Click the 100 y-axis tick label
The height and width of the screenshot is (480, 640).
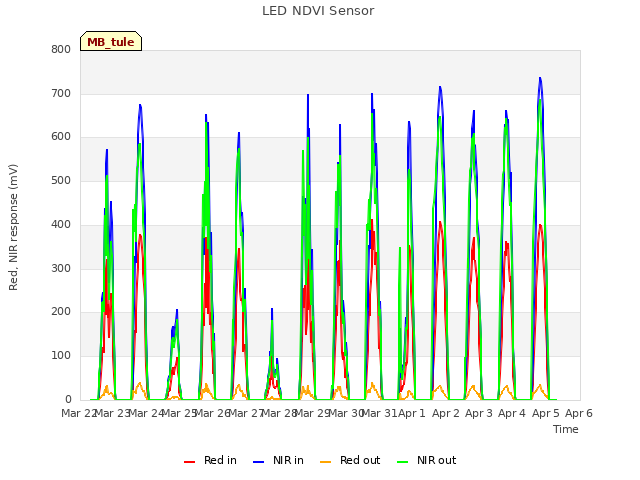tap(61, 356)
